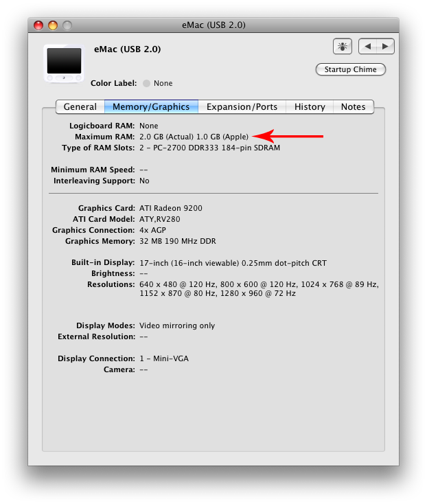Switch to the General tab
This screenshot has width=427, height=504.
tap(80, 106)
